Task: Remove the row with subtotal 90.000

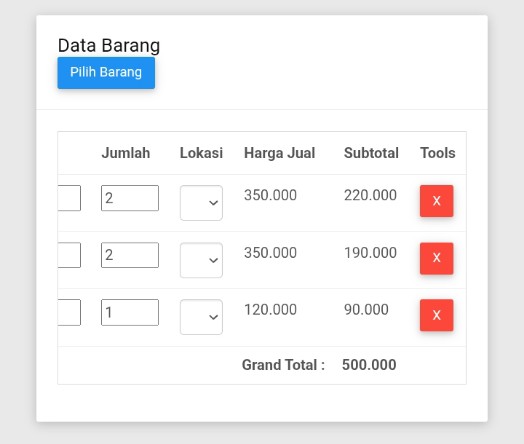Action: (x=436, y=315)
